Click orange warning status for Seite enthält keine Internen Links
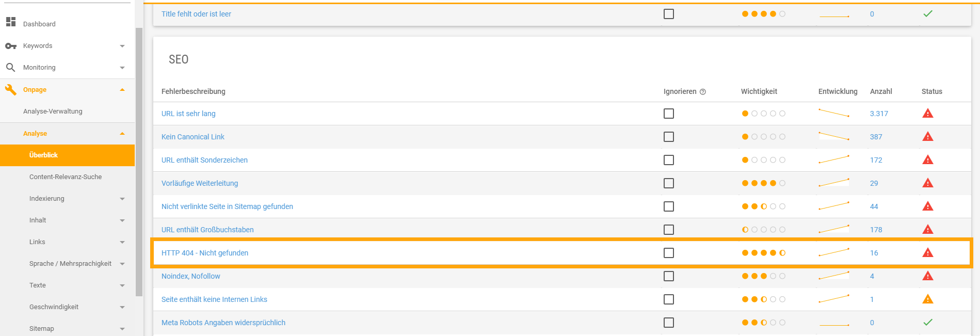The height and width of the screenshot is (336, 980). click(x=928, y=299)
